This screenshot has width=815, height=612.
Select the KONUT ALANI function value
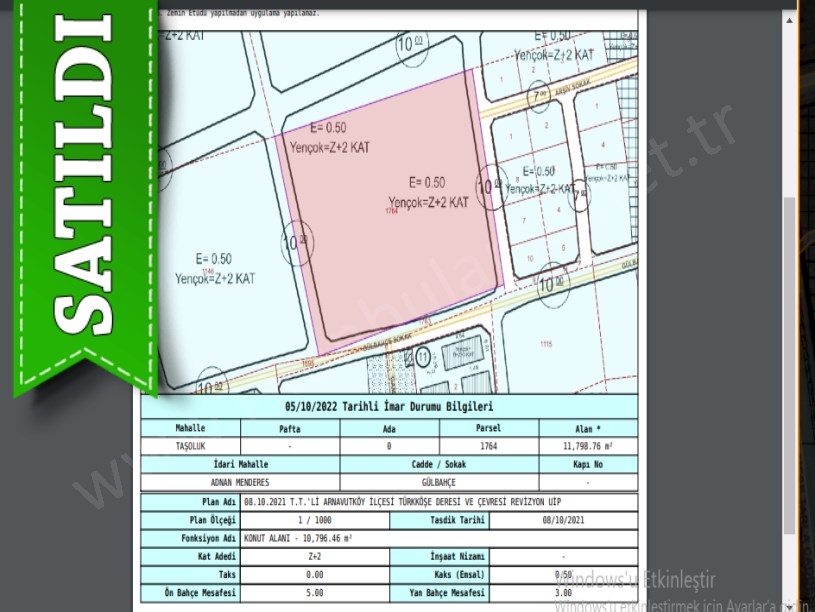[x=300, y=538]
